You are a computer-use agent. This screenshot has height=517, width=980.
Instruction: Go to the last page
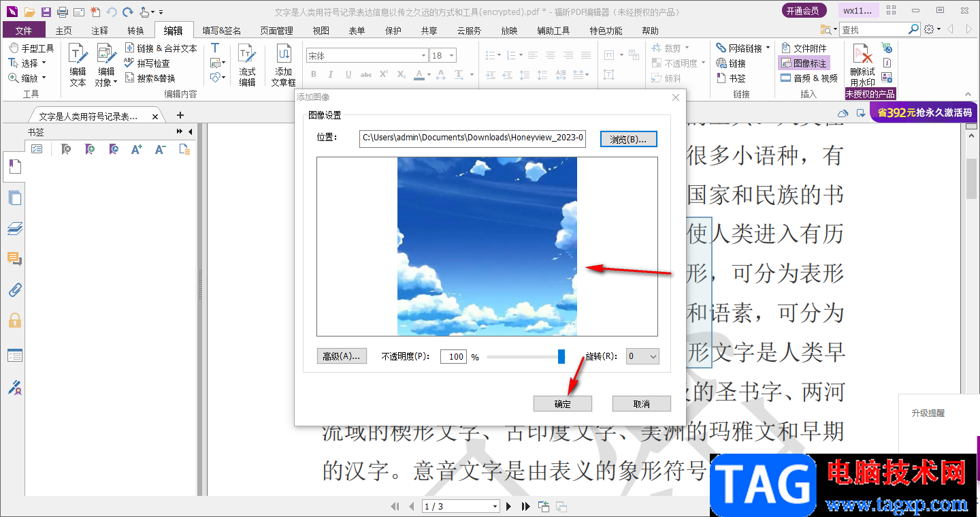pos(525,506)
